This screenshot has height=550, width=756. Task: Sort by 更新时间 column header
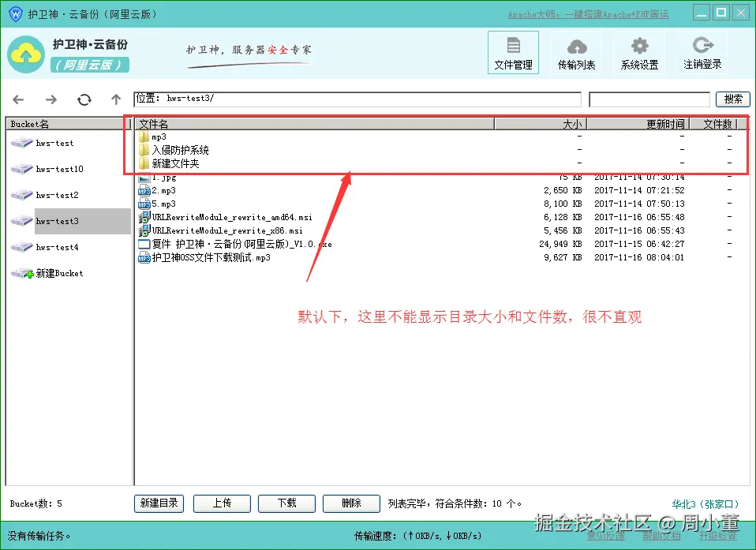[638, 124]
